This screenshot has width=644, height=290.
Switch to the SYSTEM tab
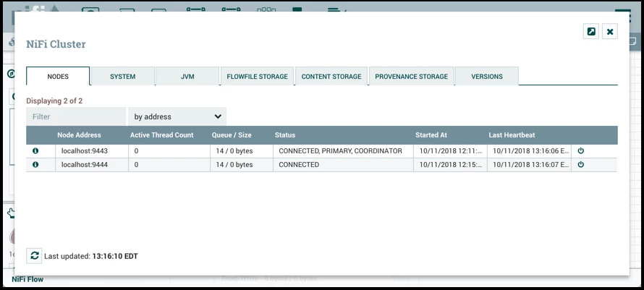point(123,77)
